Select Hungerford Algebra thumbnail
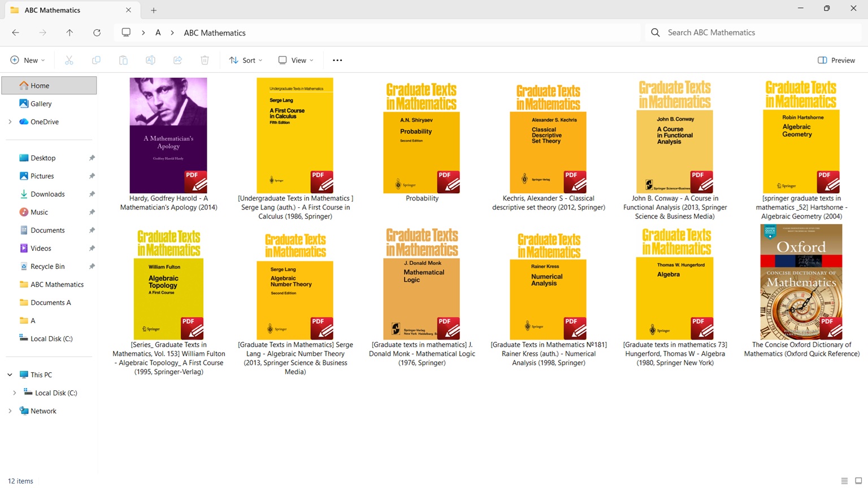 675,282
